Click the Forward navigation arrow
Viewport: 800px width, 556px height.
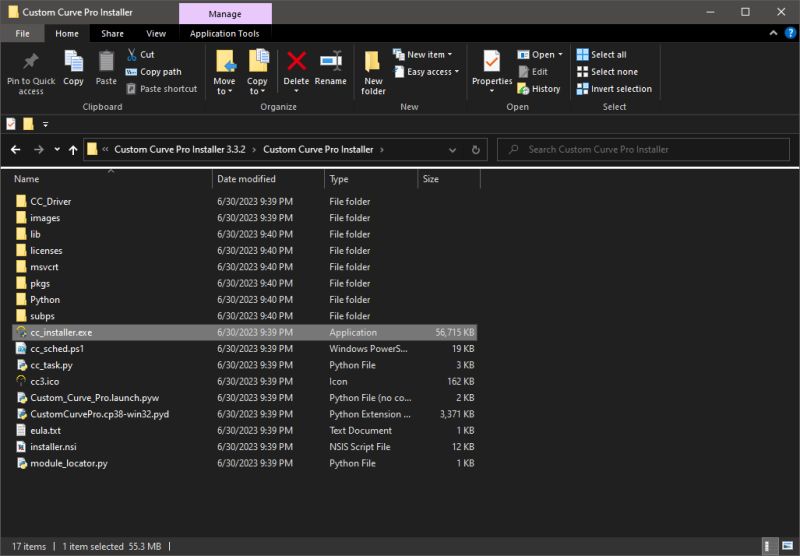pos(38,149)
